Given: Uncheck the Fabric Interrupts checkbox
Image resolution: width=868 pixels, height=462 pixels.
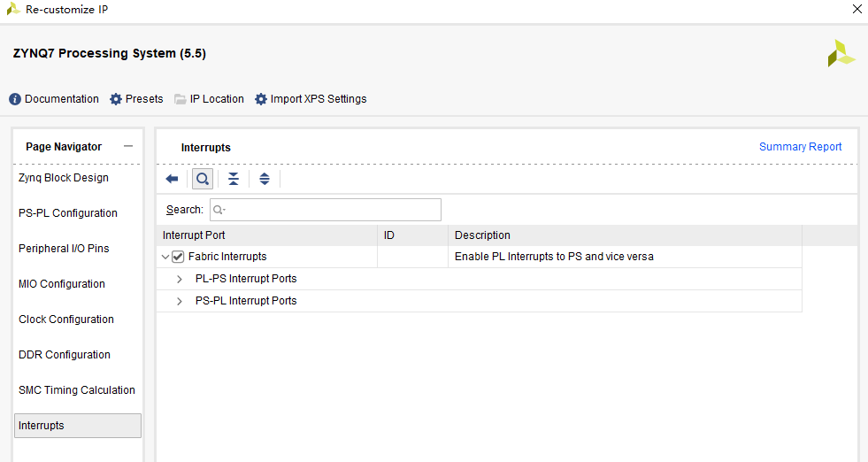Looking at the screenshot, I should pos(178,257).
